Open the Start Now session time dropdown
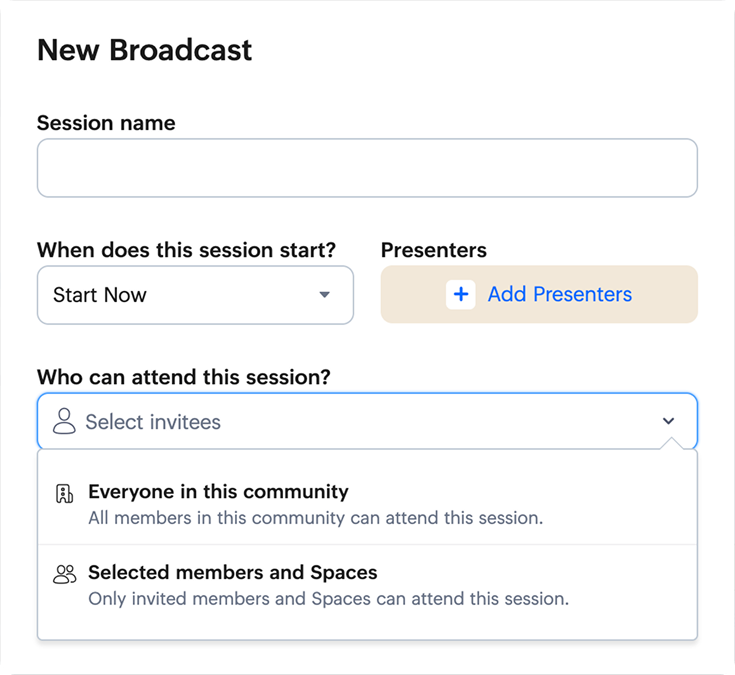The width and height of the screenshot is (735, 675). tap(195, 295)
